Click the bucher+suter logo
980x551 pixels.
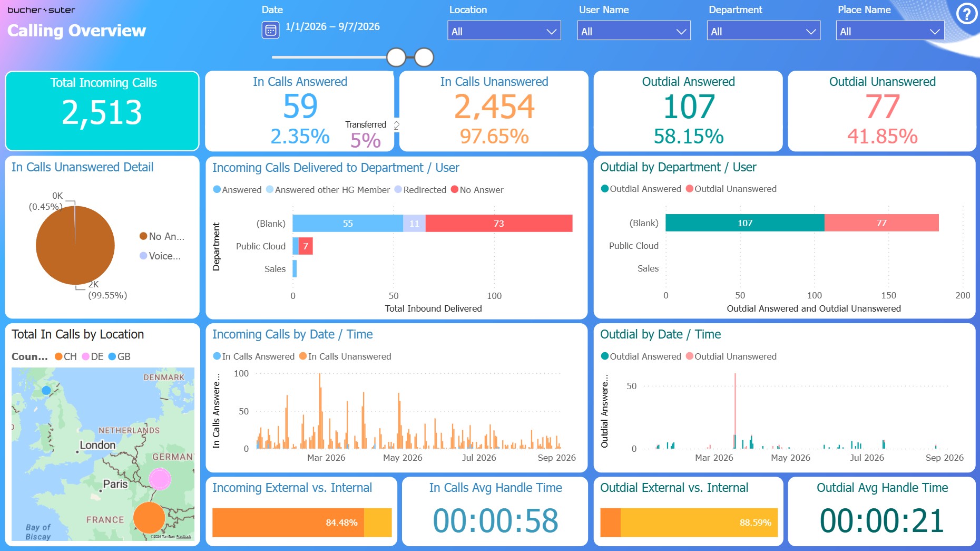coord(41,10)
